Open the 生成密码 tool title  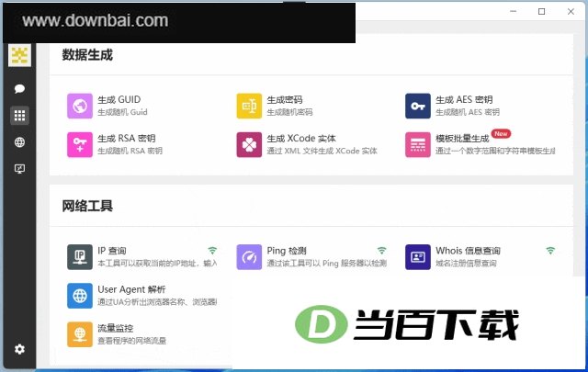click(285, 100)
